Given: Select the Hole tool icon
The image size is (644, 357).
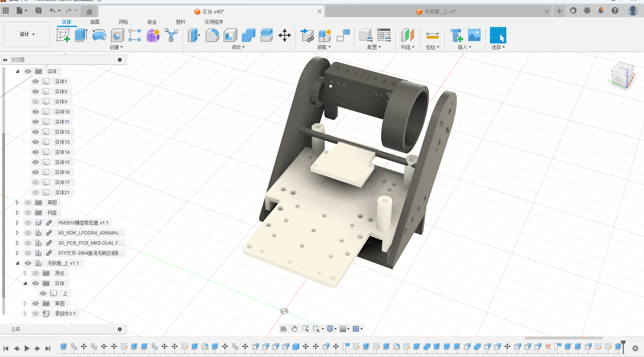Looking at the screenshot, I should 117,35.
